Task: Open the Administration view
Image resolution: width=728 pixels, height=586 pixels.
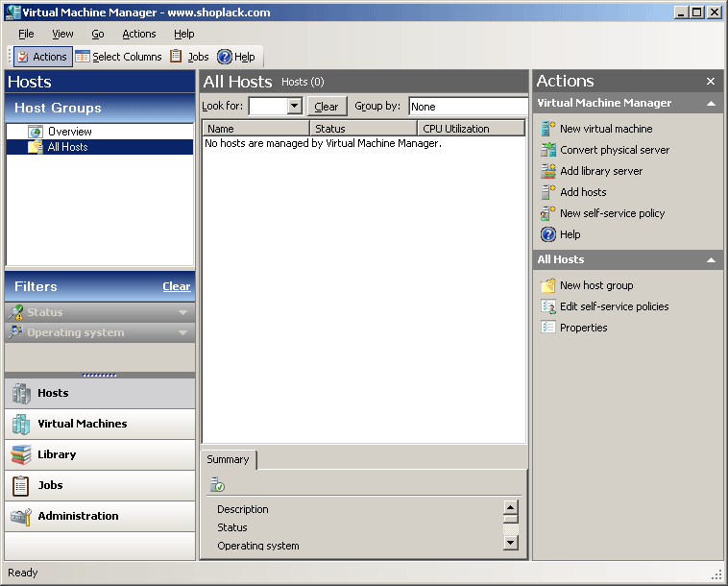Action: coord(100,516)
